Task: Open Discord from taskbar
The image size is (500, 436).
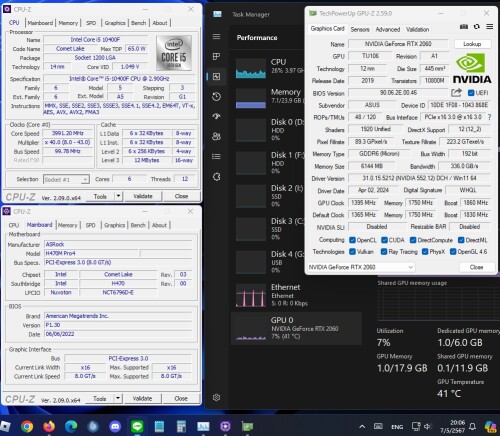Action: (x=115, y=426)
